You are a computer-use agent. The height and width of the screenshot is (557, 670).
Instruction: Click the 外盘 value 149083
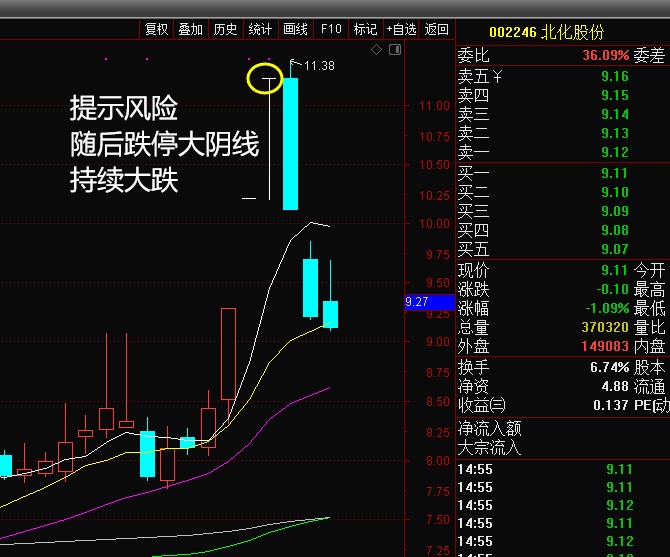(605, 346)
